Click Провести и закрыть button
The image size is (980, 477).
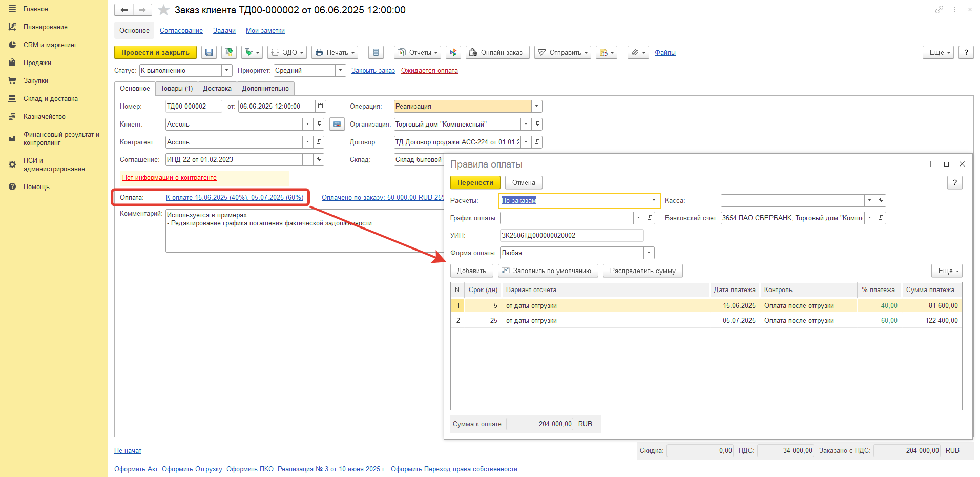pos(155,52)
